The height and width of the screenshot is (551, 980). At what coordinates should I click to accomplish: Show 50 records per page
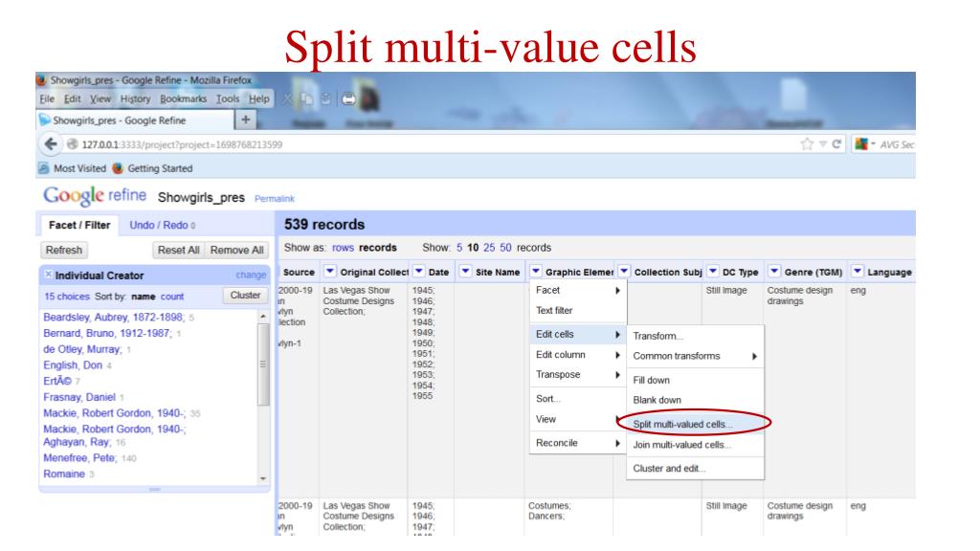tap(505, 248)
